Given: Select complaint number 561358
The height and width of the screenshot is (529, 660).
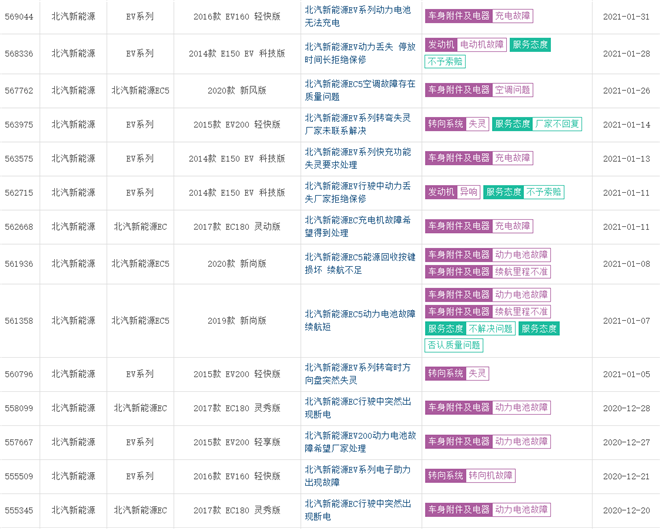Looking at the screenshot, I should [x=19, y=320].
